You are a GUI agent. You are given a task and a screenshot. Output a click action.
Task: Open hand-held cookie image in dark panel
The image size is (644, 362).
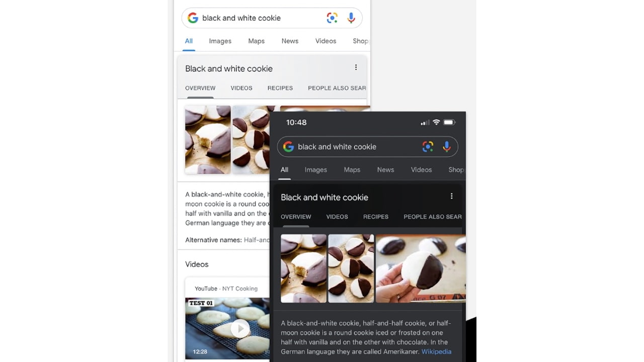(x=421, y=268)
